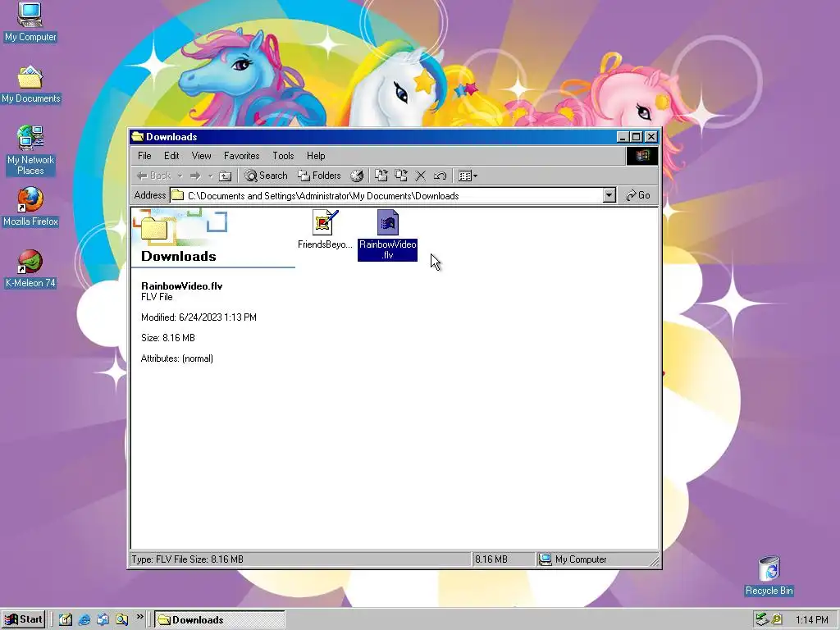Launch Internet Explorer from quick launch

coord(84,620)
